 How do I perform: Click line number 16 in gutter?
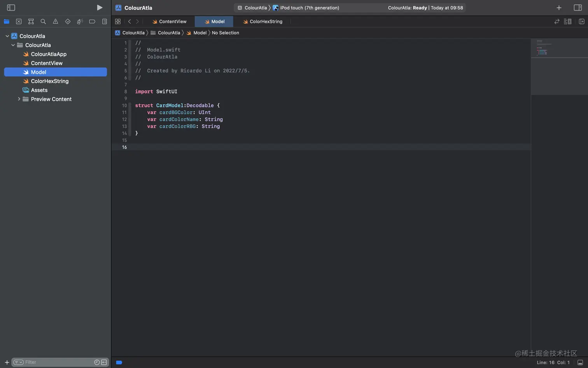coord(124,147)
